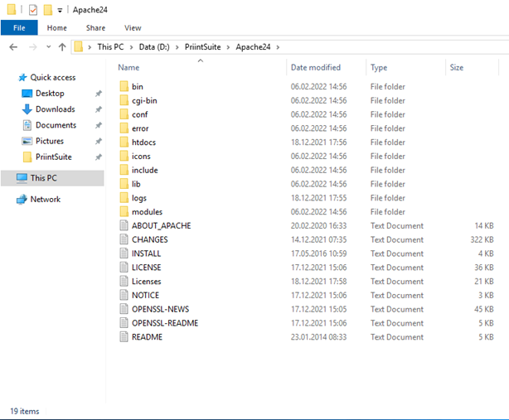Select the CHANGES text document icon

click(124, 239)
